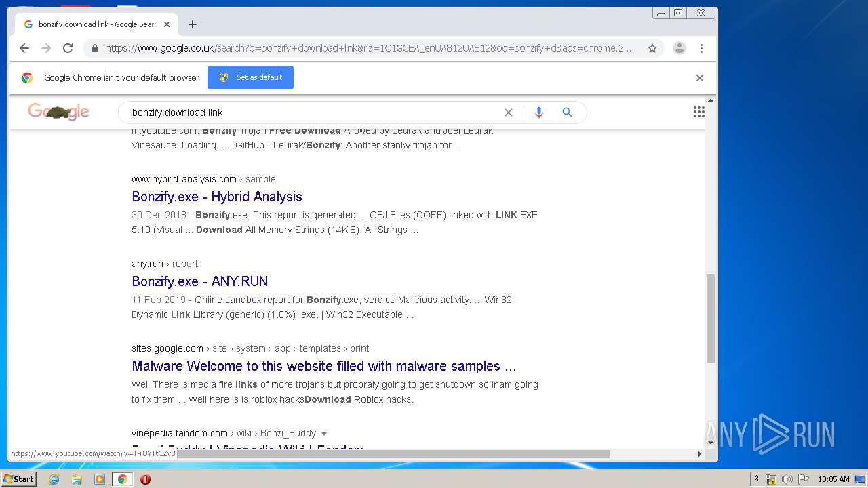868x488 pixels.
Task: Open the network tray icon
Action: click(x=771, y=479)
